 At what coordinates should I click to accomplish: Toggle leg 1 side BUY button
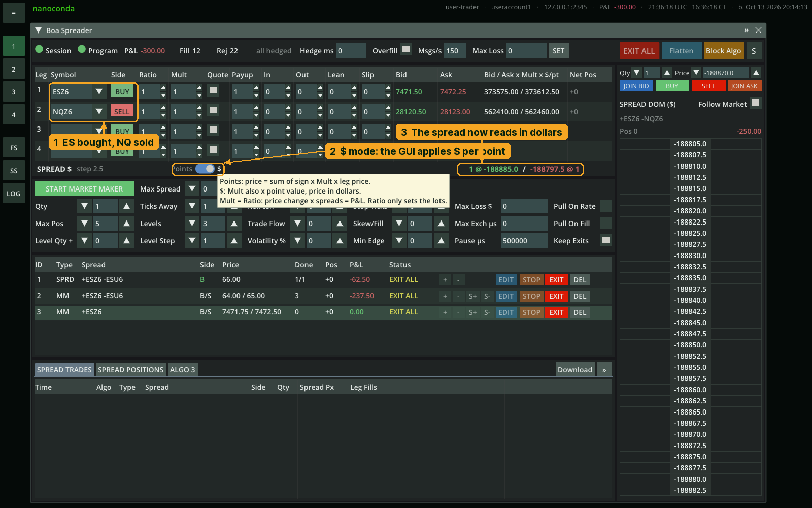pos(122,92)
